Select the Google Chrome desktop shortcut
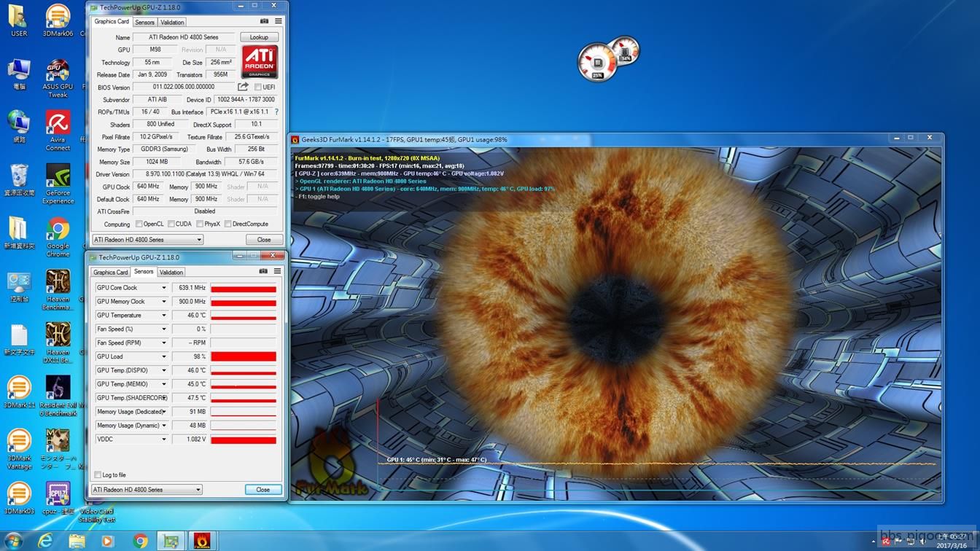This screenshot has width=980, height=551. [58, 238]
